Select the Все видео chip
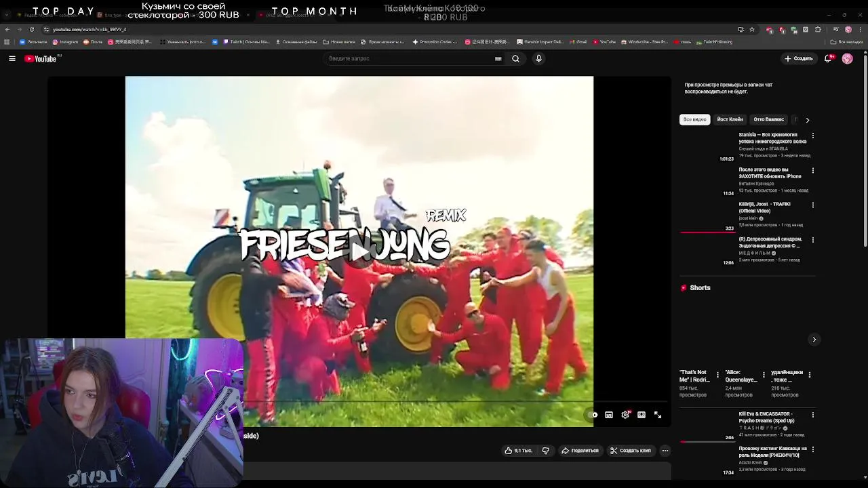This screenshot has width=868, height=488. [x=694, y=120]
